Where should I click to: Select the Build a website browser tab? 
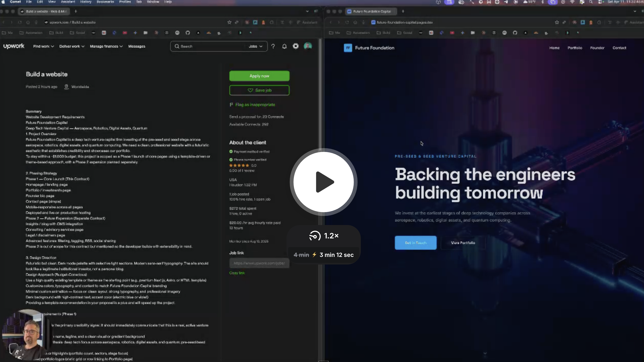[x=44, y=11]
